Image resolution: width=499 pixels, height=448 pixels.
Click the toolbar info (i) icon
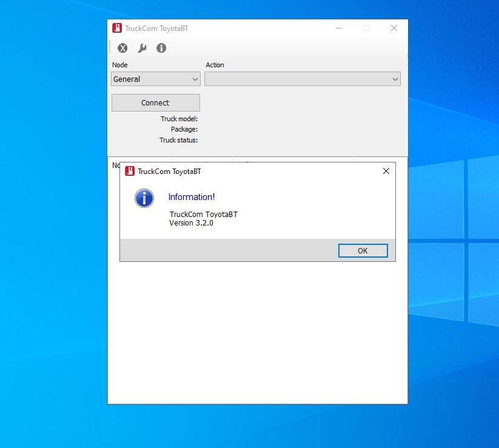tap(161, 48)
